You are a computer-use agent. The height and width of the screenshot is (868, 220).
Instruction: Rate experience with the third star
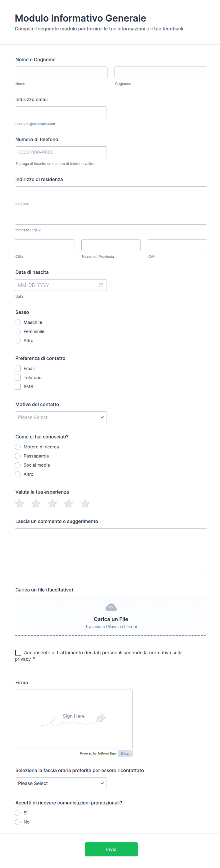(52, 503)
